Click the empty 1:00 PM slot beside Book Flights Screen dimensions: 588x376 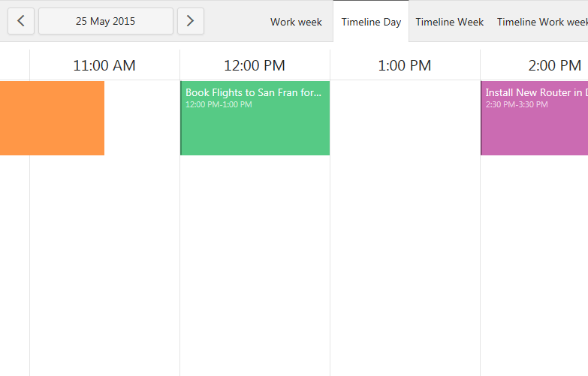(x=405, y=118)
